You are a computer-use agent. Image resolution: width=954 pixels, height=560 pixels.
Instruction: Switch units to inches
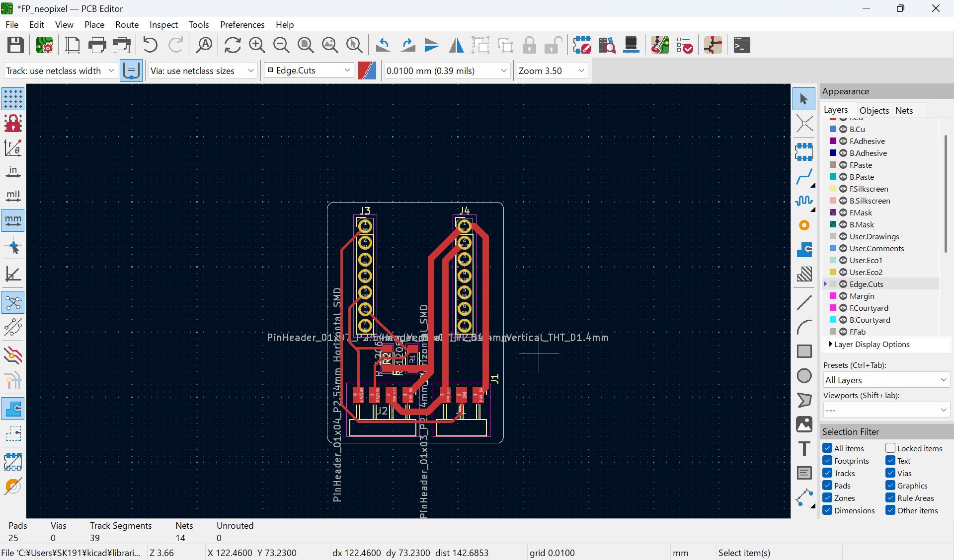tap(13, 172)
